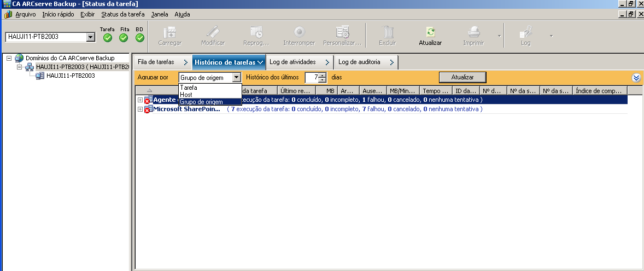This screenshot has height=271, width=644.
Task: Click the Modificar toolbar icon
Action: [213, 32]
